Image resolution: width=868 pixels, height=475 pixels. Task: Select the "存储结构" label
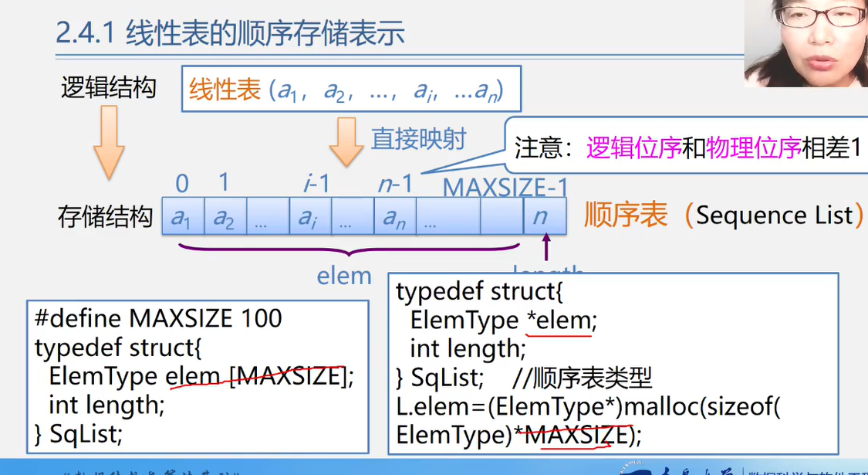coord(105,217)
